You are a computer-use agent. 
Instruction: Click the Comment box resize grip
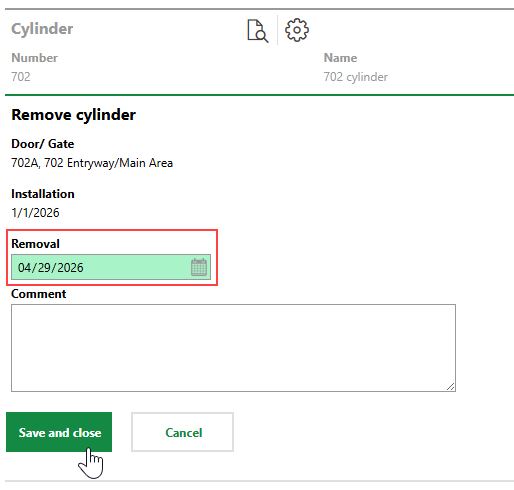[450, 386]
